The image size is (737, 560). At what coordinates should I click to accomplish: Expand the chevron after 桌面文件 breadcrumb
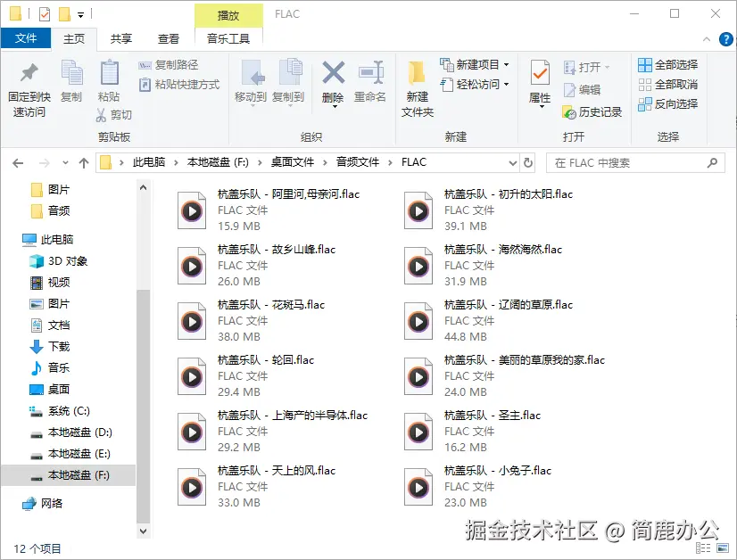pos(325,162)
